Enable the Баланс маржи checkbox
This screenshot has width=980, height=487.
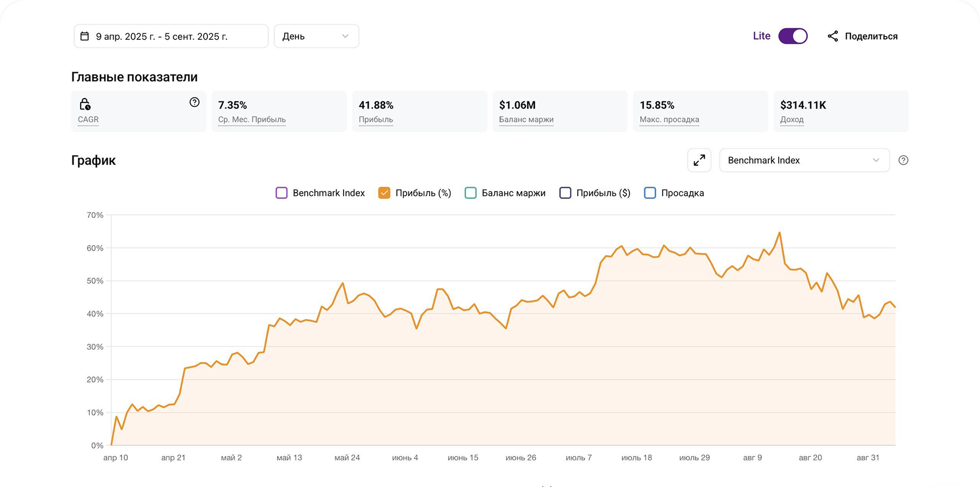[470, 193]
